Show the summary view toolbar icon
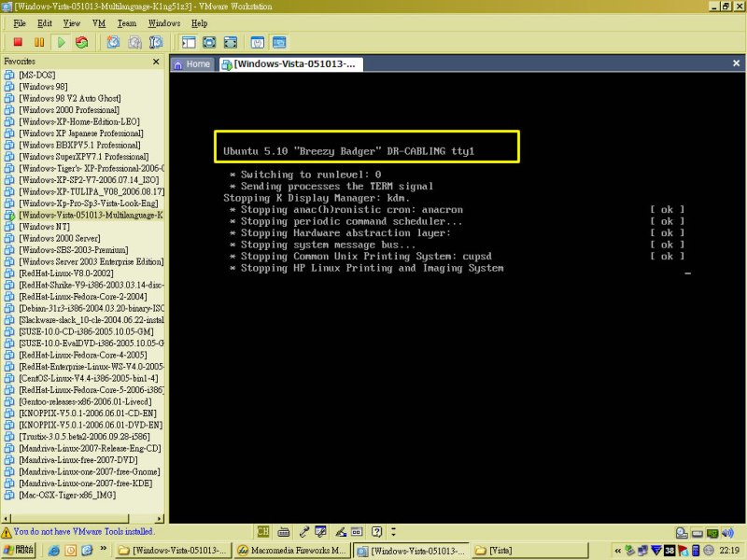This screenshot has height=560, width=747. [x=258, y=42]
